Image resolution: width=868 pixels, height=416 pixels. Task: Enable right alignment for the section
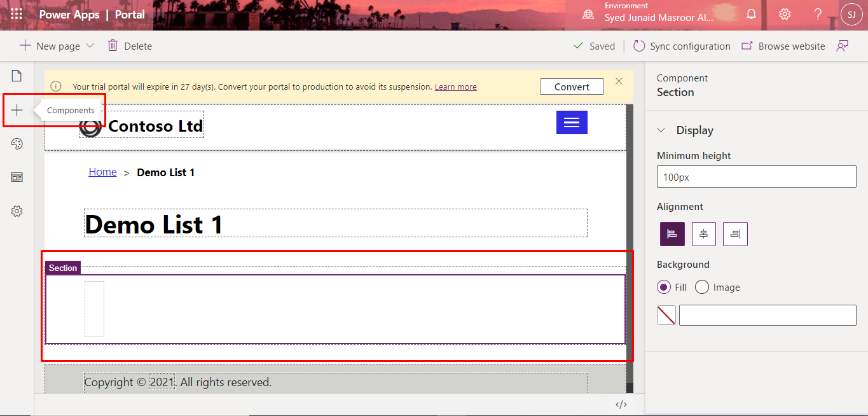[x=735, y=233]
